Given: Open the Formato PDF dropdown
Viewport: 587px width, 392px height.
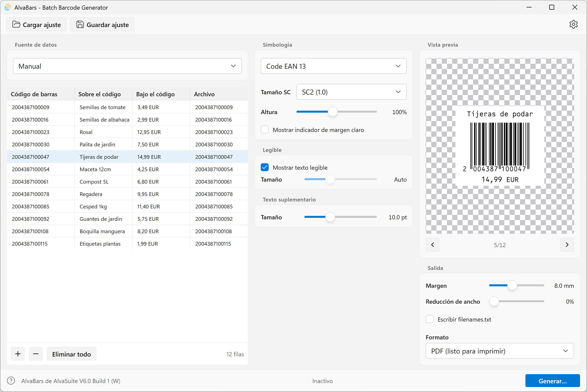Looking at the screenshot, I should pyautogui.click(x=500, y=351).
